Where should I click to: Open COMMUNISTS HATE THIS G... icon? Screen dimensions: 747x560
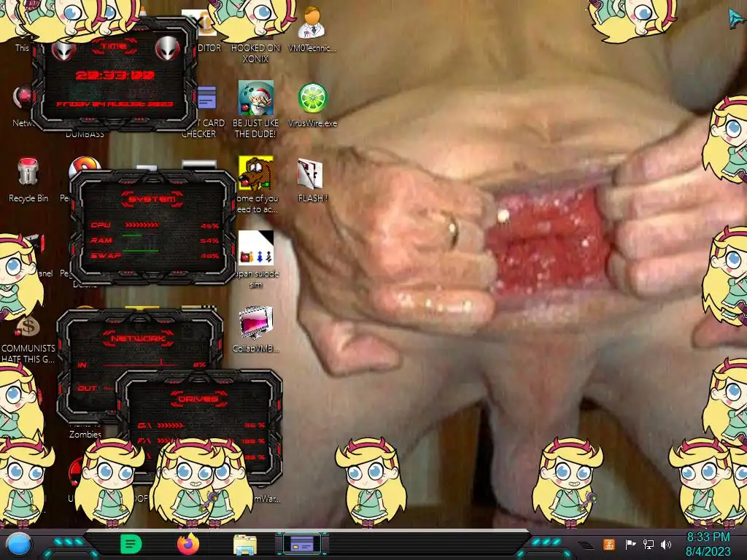tap(28, 339)
